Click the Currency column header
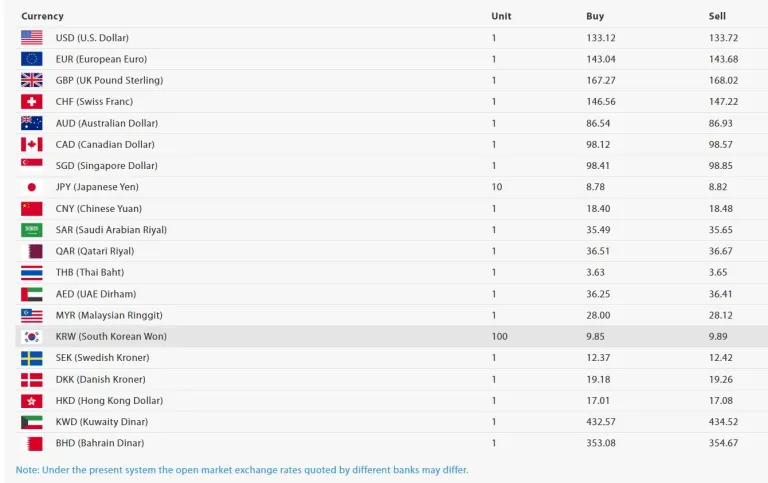The height and width of the screenshot is (483, 768). click(42, 16)
